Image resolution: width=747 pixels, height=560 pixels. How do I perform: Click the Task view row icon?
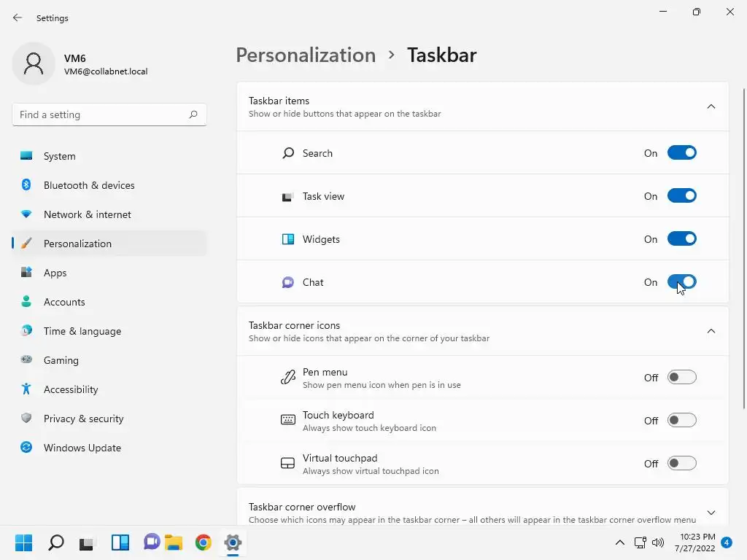pos(287,196)
